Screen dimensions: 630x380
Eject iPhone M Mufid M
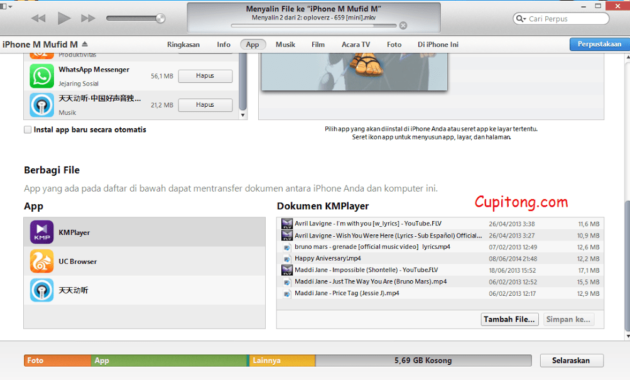click(x=85, y=44)
